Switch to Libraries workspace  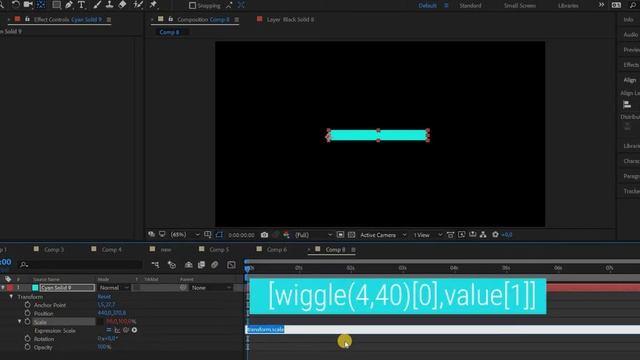pyautogui.click(x=568, y=6)
